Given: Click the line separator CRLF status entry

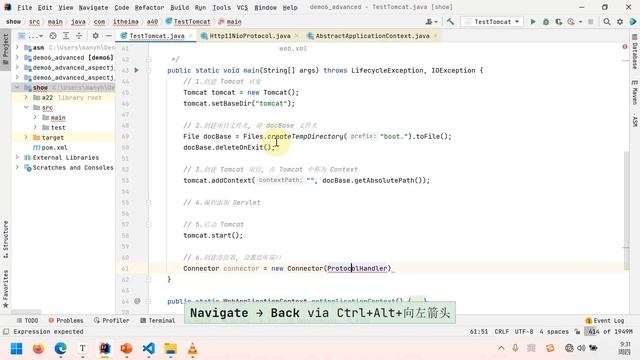Looking at the screenshot, I should pyautogui.click(x=501, y=332).
